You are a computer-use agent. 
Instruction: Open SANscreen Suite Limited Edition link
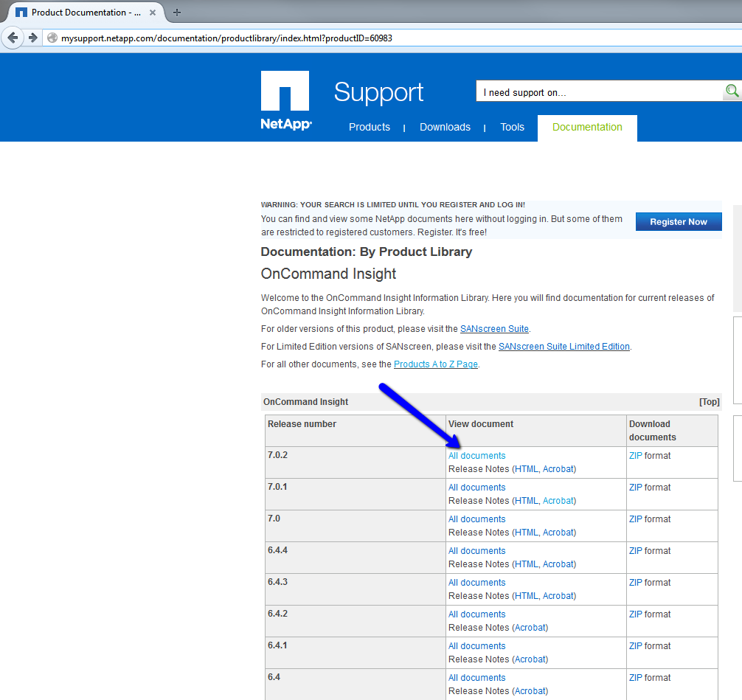pyautogui.click(x=564, y=346)
